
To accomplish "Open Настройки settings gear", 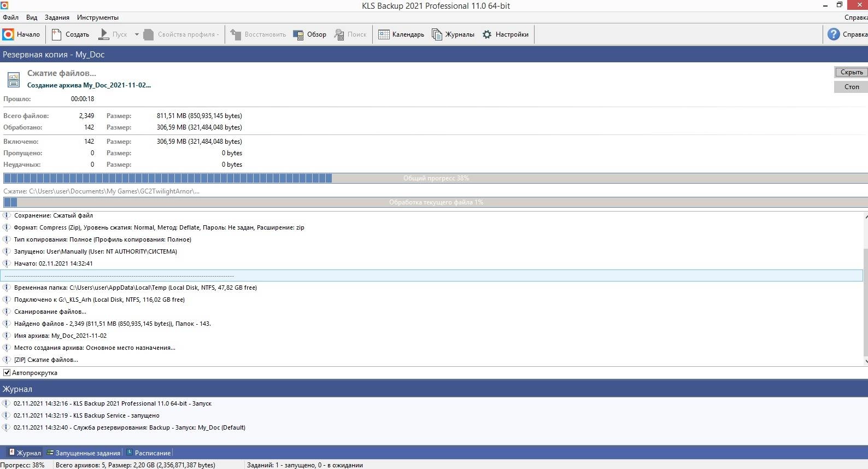I will pyautogui.click(x=505, y=34).
